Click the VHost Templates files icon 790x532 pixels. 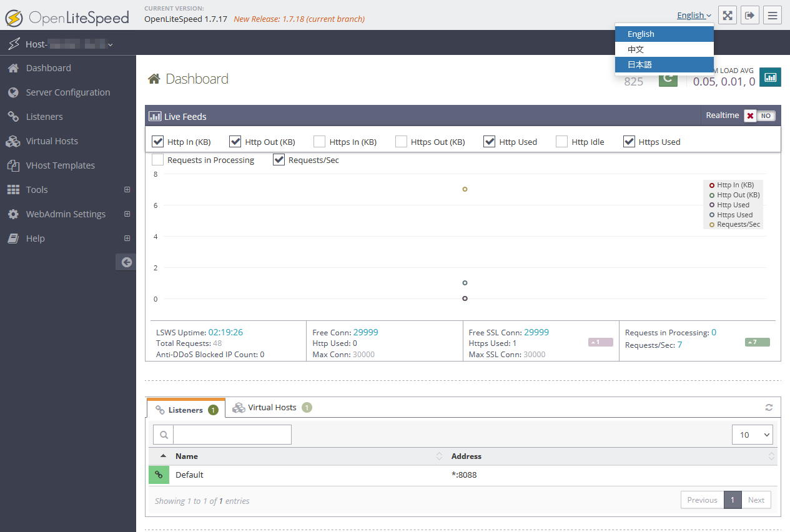pos(12,165)
